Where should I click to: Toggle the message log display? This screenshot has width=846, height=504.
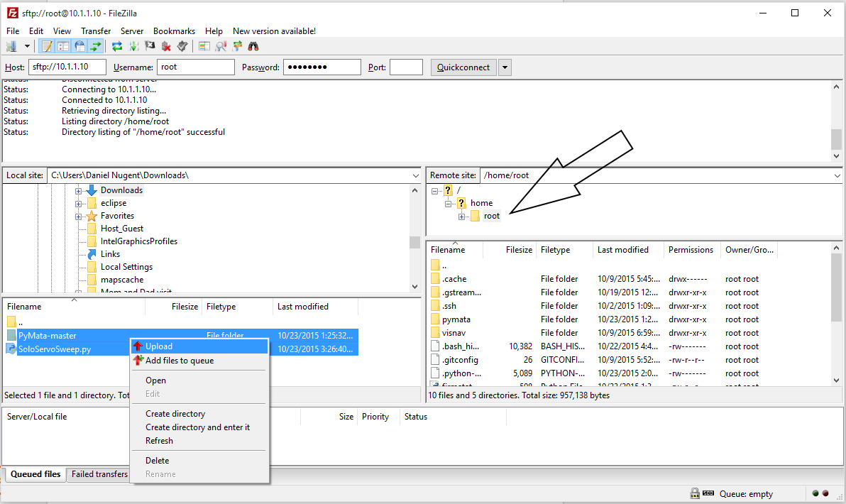click(47, 46)
